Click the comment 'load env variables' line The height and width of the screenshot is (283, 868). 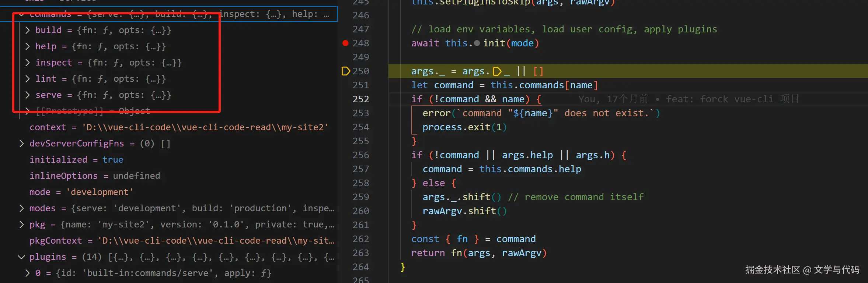[564, 29]
